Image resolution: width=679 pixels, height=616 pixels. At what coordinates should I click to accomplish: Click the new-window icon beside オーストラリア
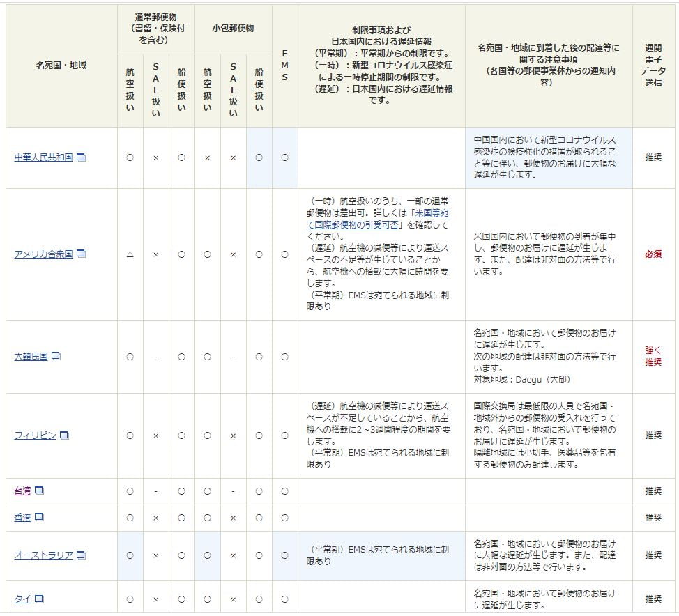[81, 555]
